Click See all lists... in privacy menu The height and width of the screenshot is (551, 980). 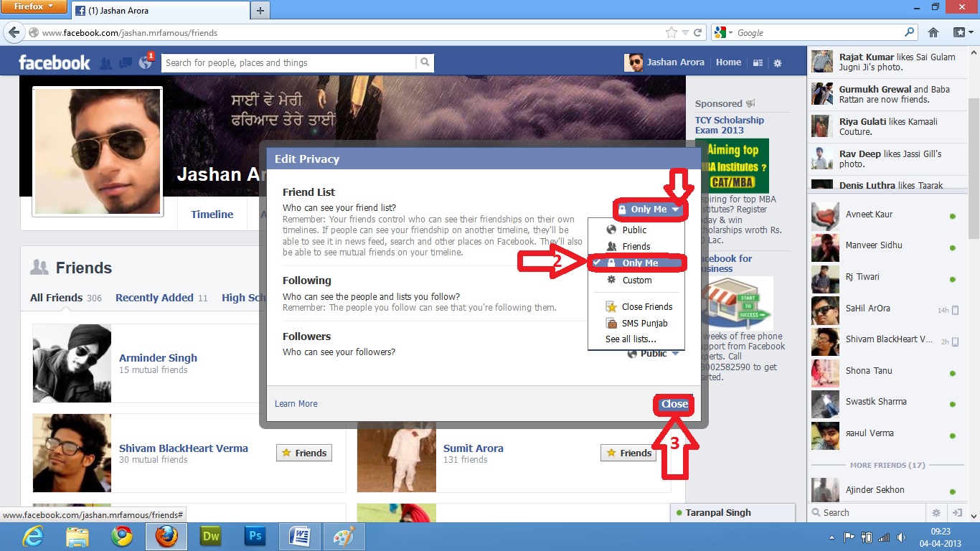[631, 339]
